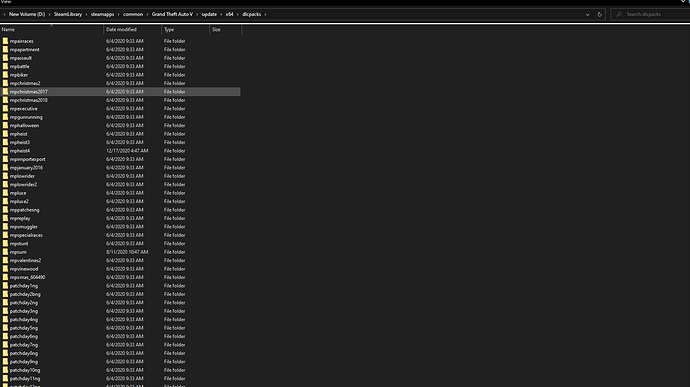
Task: Expand chevron after steamapps breadcrumb
Action: coord(118,15)
